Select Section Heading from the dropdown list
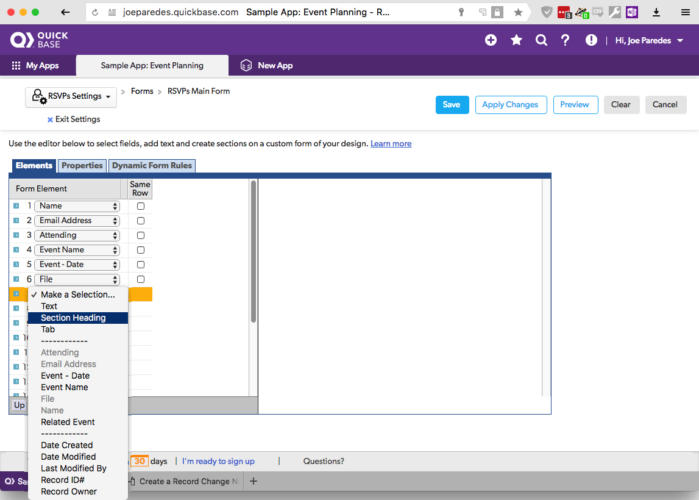The image size is (699, 500). pos(78,318)
